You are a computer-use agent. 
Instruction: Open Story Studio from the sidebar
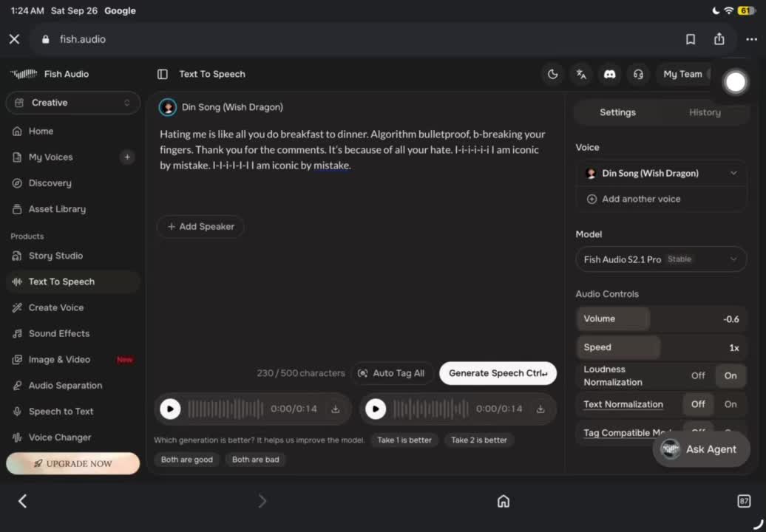tap(73, 256)
